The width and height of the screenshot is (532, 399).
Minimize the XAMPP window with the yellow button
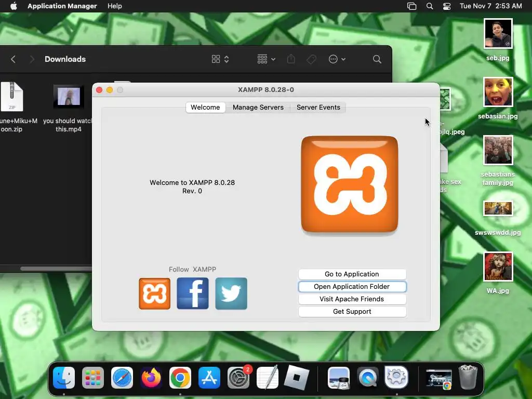(x=110, y=90)
